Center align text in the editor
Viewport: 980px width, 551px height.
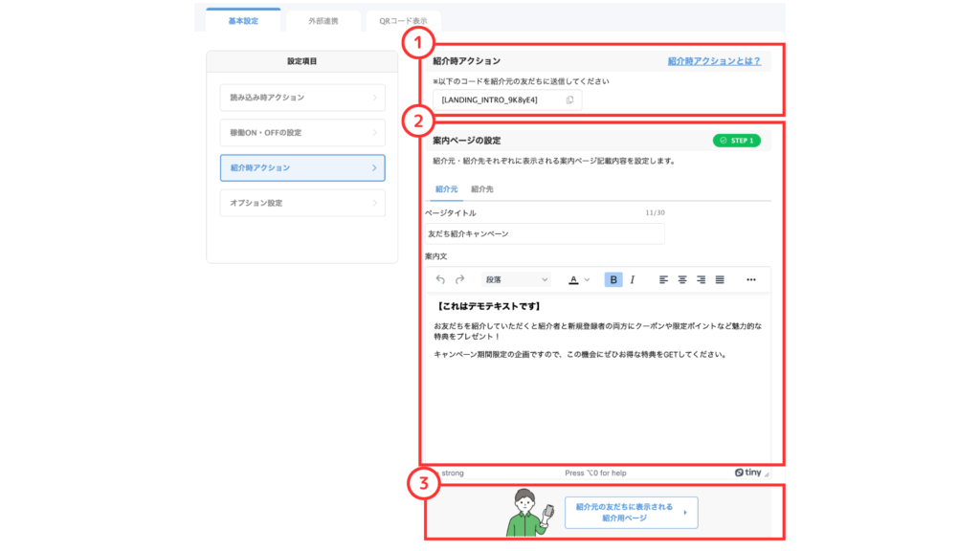click(x=682, y=279)
